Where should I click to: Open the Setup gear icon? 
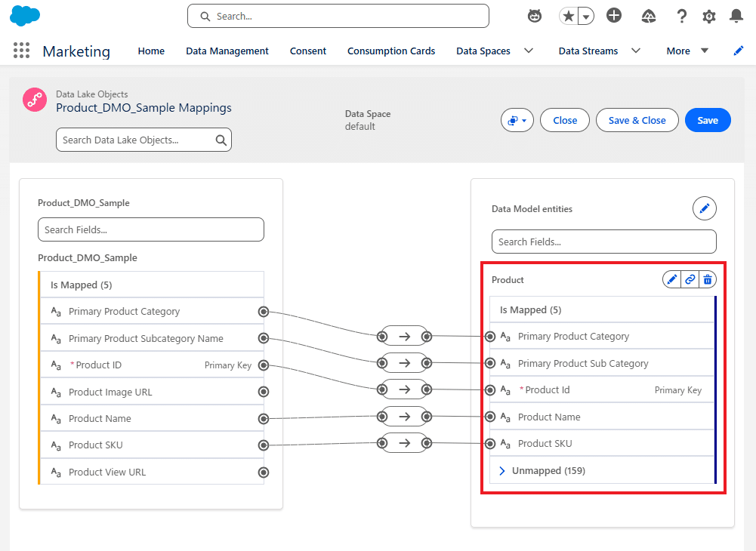point(708,17)
